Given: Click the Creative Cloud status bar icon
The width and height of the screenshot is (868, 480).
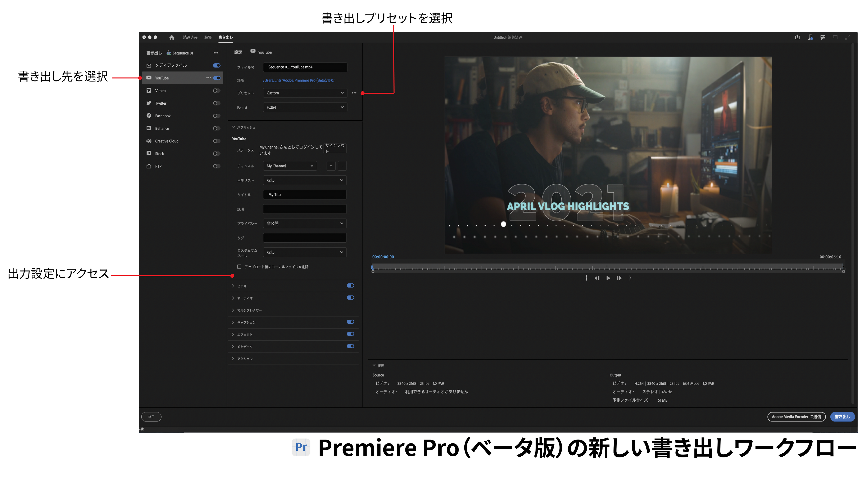Looking at the screenshot, I should point(142,429).
